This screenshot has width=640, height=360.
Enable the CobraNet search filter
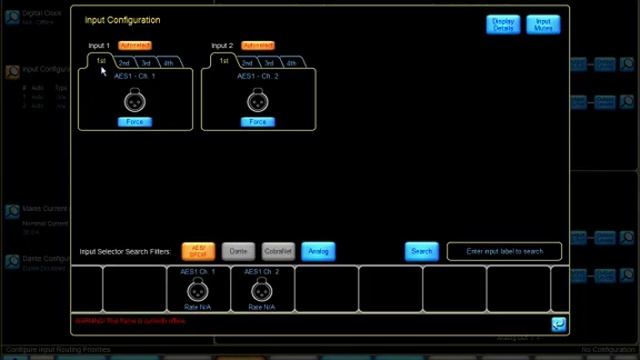click(x=278, y=251)
